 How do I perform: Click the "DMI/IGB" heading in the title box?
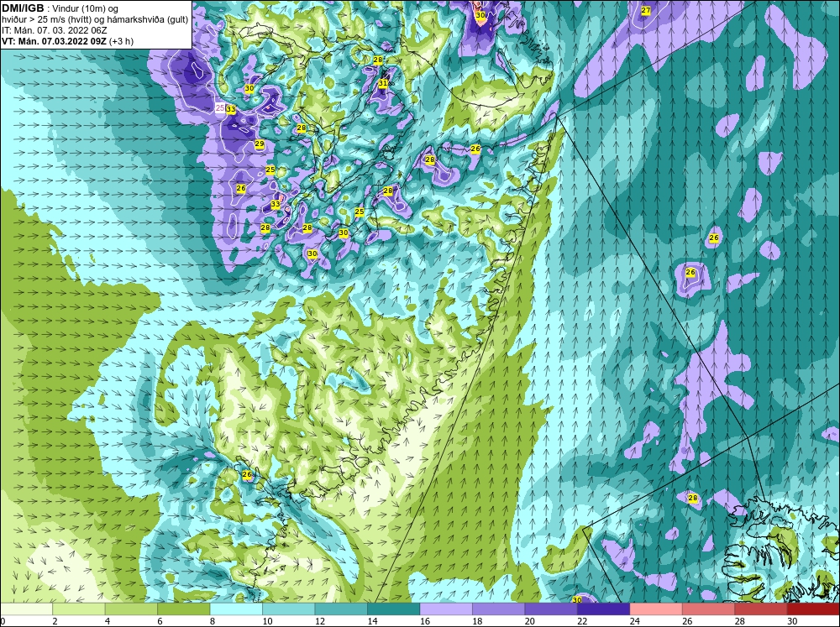(23, 8)
